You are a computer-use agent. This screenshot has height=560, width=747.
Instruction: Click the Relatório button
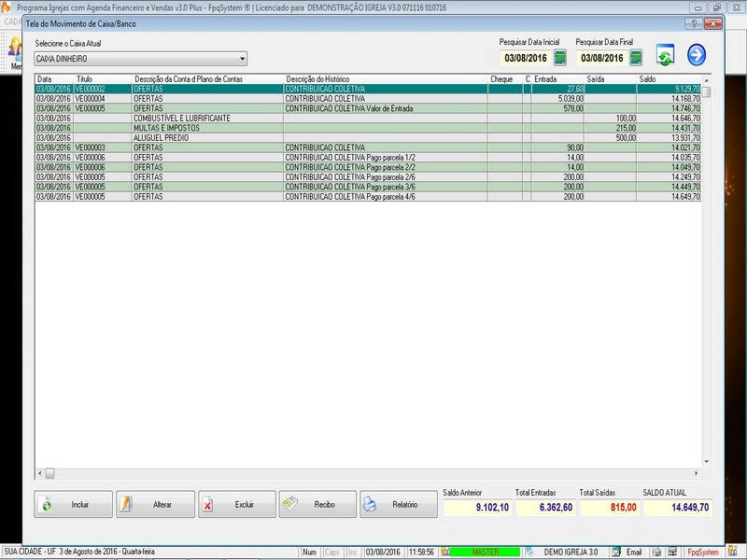tap(399, 504)
